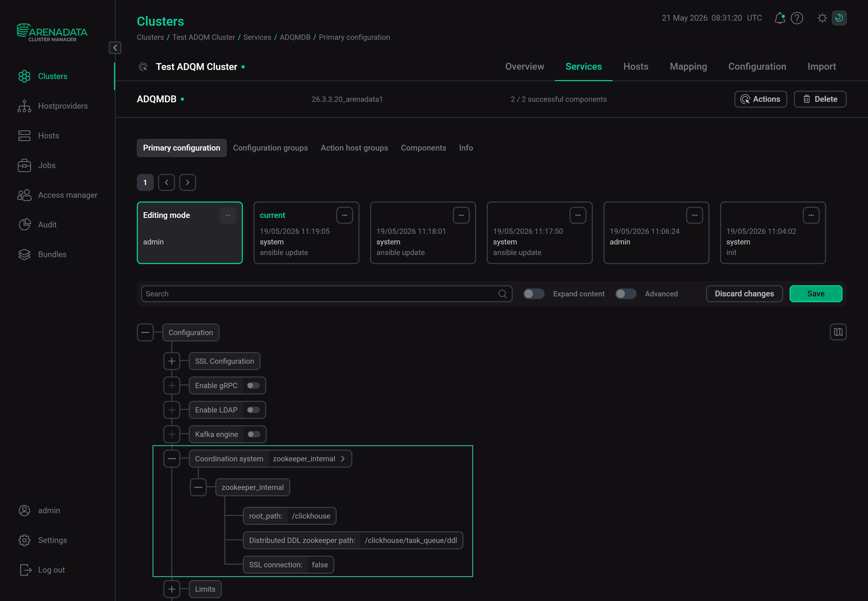Open menu on 11:17:50 configuration card
Image resolution: width=868 pixels, height=601 pixels.
click(578, 215)
